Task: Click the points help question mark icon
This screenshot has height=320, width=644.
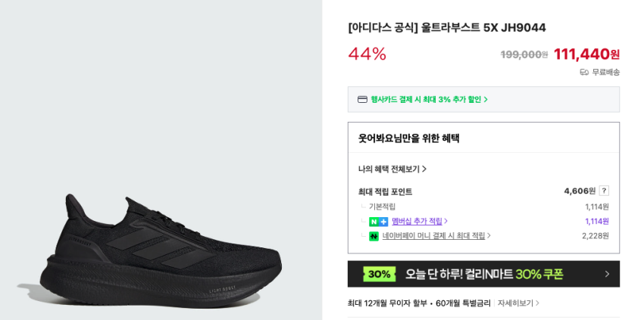Action: click(x=604, y=191)
